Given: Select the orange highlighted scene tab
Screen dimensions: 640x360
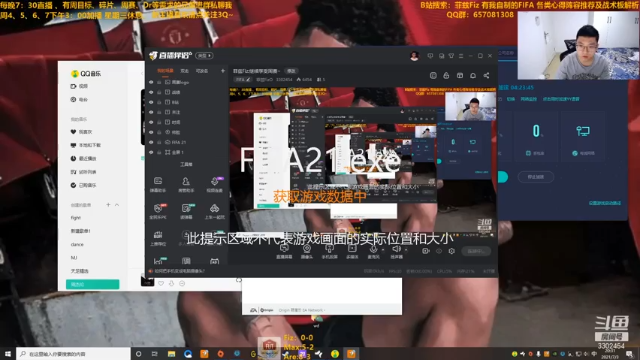Looking at the screenshot, I should pyautogui.click(x=165, y=71).
